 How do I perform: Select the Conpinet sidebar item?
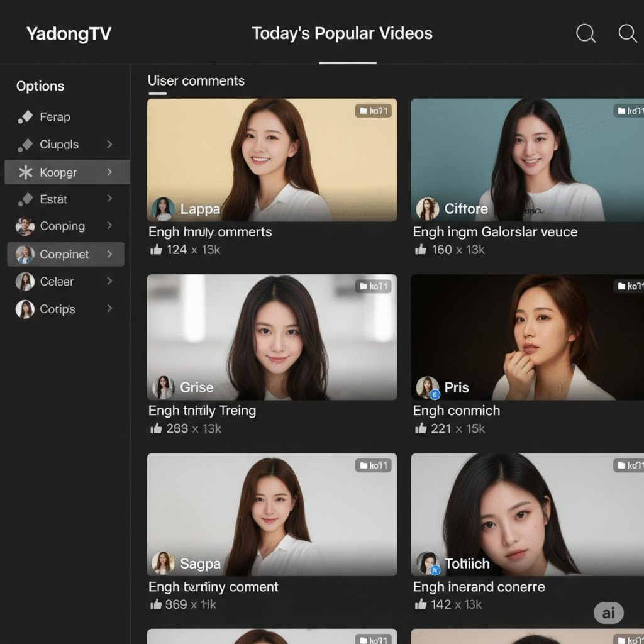coord(65,255)
